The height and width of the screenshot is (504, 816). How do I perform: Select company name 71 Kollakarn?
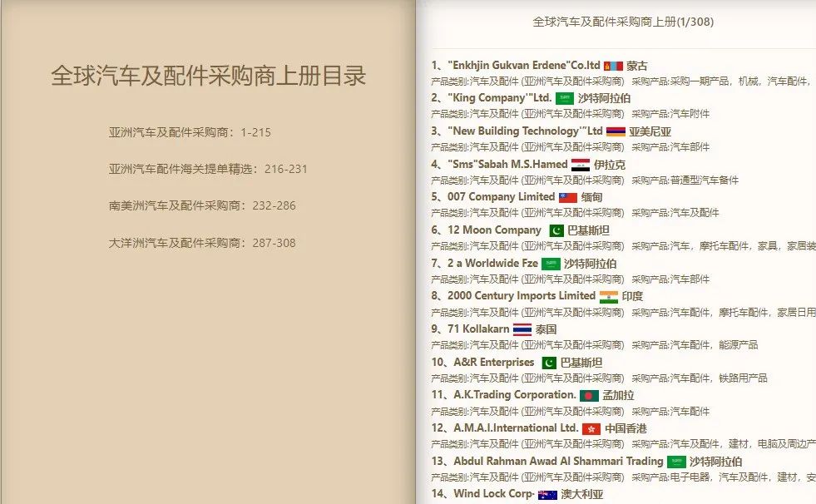click(x=478, y=329)
